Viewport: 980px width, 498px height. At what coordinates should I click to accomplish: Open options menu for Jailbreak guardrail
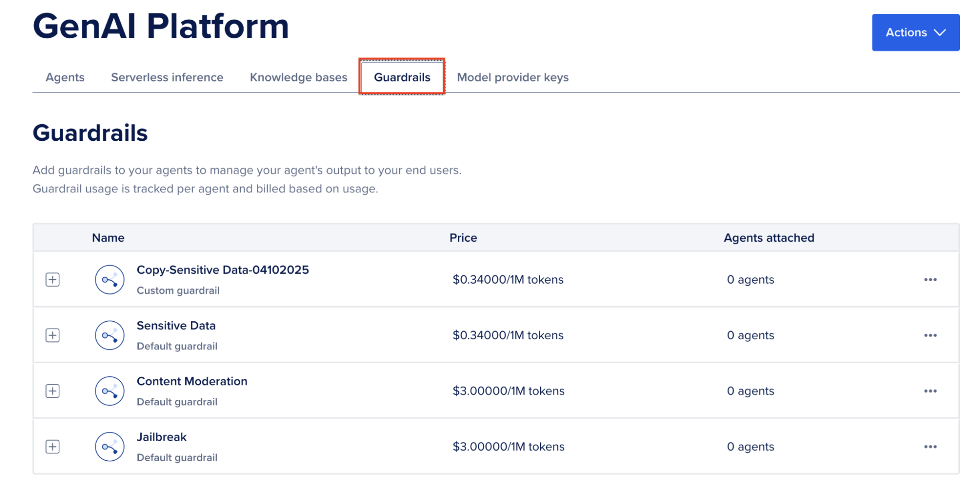coord(930,446)
